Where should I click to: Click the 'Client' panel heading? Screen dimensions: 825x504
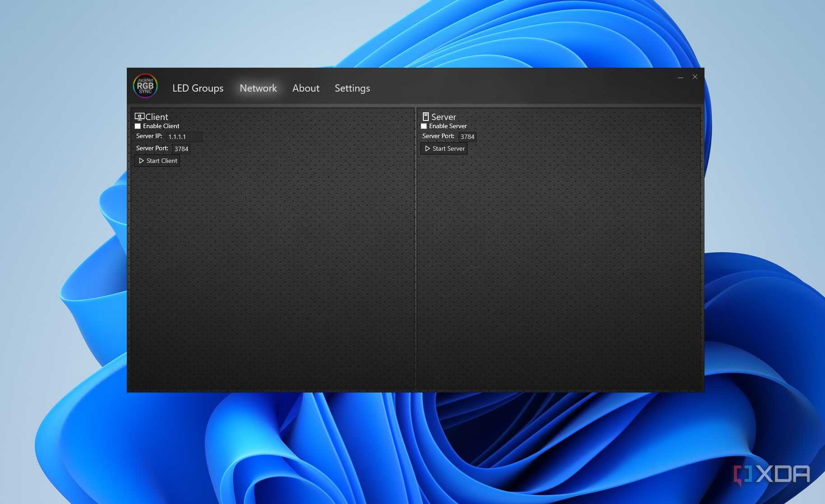pos(157,117)
